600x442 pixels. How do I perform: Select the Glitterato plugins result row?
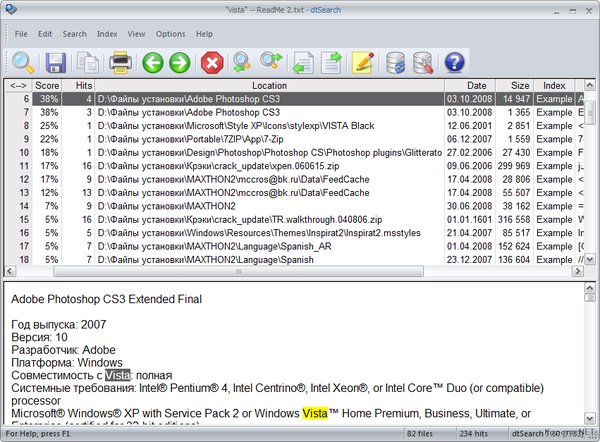coord(294,152)
